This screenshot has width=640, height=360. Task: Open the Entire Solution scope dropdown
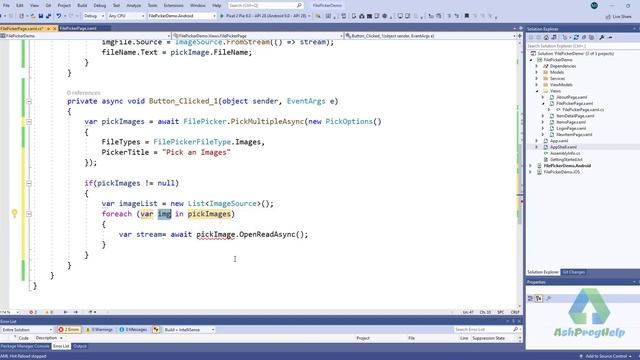27,330
